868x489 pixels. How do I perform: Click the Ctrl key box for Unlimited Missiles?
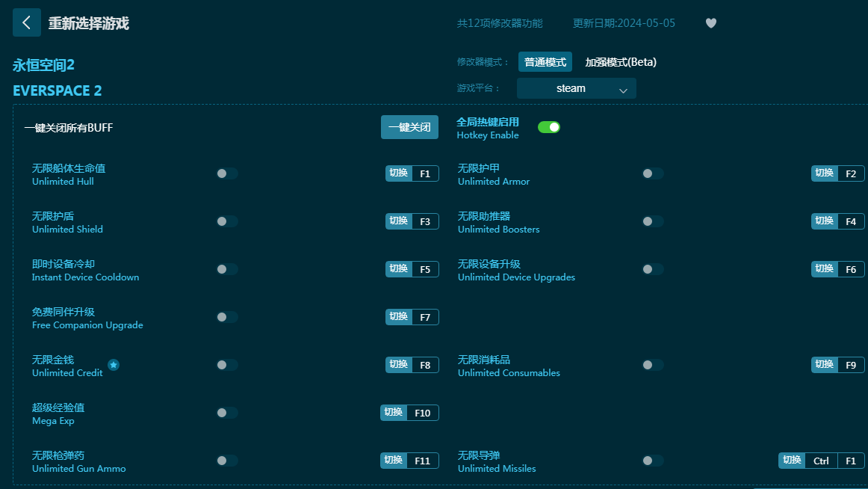pyautogui.click(x=822, y=461)
